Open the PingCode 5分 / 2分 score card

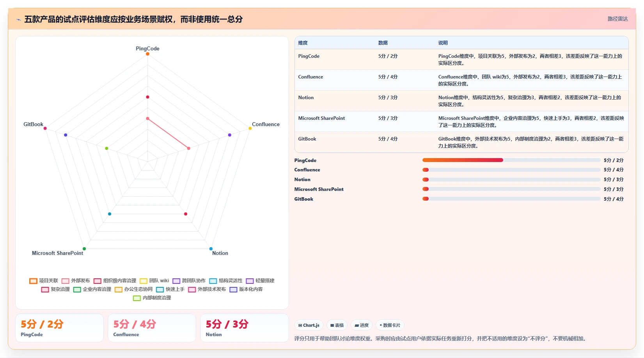59,328
